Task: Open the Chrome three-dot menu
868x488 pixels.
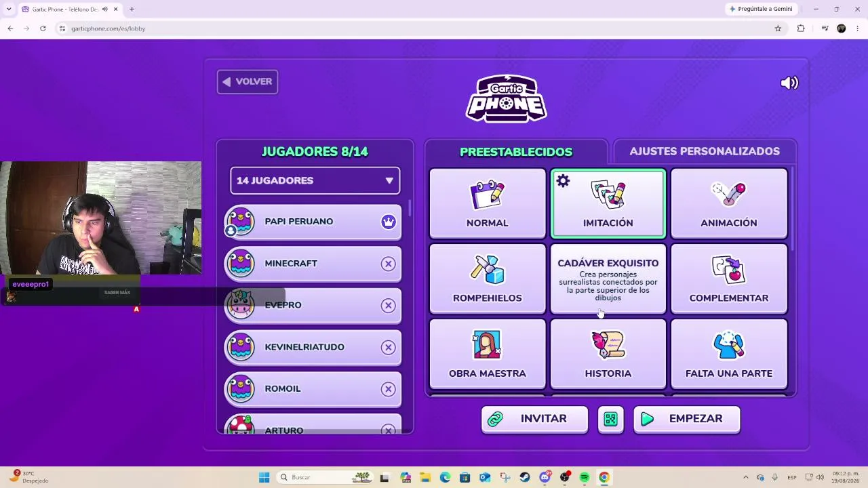Action: coord(858,28)
